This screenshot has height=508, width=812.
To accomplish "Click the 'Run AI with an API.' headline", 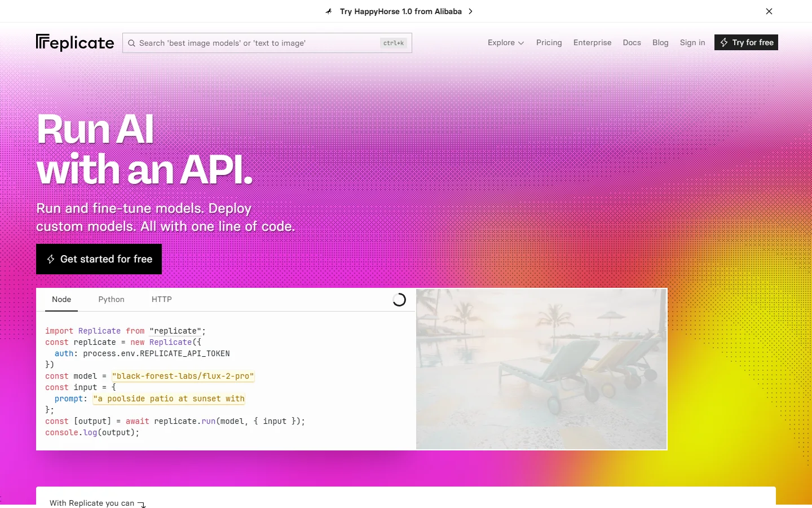I will click(x=144, y=150).
